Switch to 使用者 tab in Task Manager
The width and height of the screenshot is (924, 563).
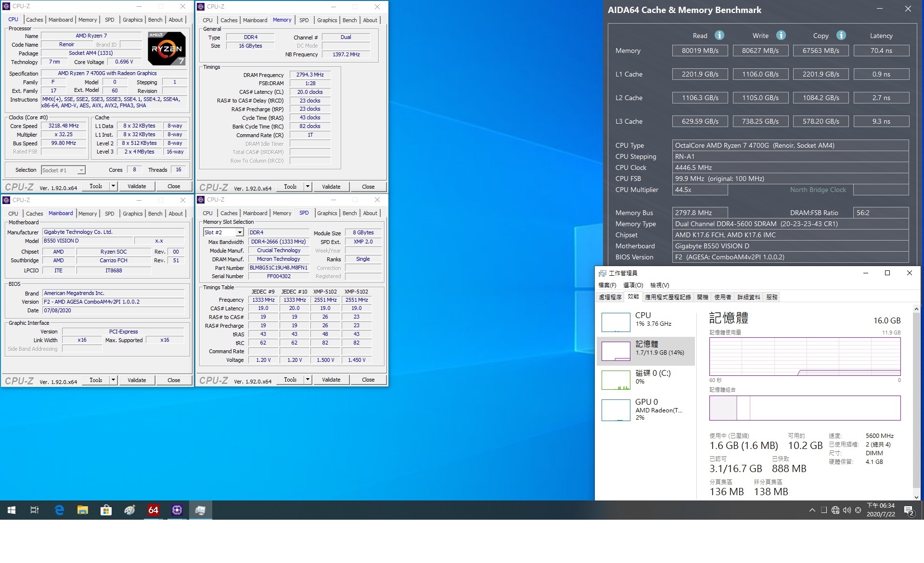[x=723, y=297]
